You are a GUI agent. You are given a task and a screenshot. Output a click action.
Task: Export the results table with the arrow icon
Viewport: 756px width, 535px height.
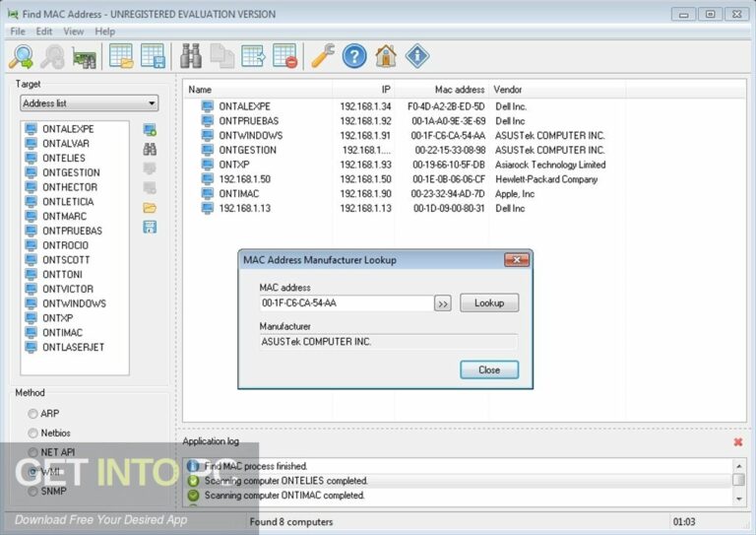[253, 56]
